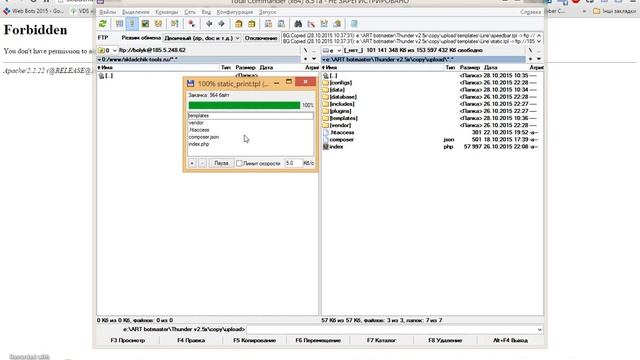
Task: Open the command line history dropdown
Action: 540,329
